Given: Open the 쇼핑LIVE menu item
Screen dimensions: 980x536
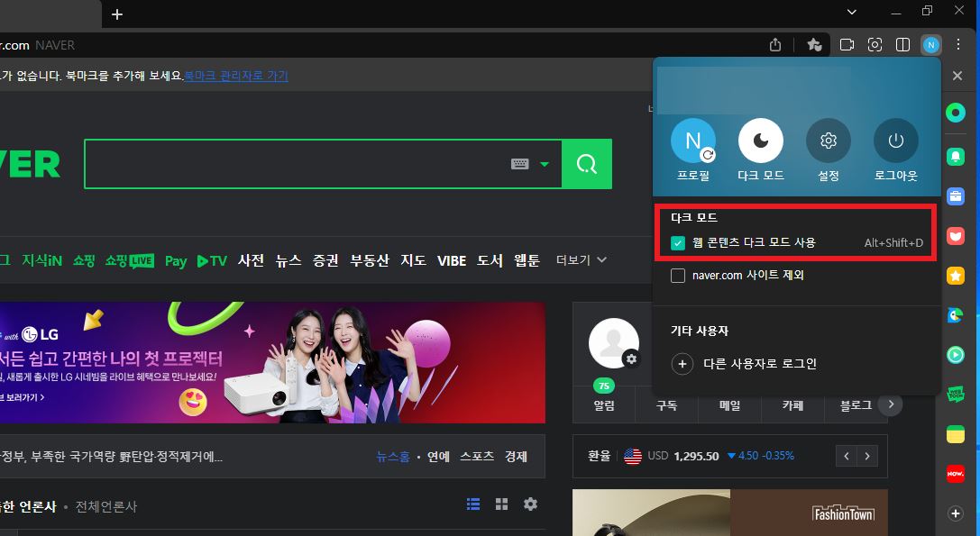Looking at the screenshot, I should 130,260.
